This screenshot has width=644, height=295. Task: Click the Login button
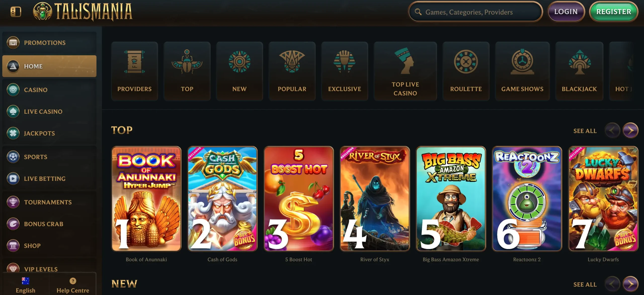[566, 12]
